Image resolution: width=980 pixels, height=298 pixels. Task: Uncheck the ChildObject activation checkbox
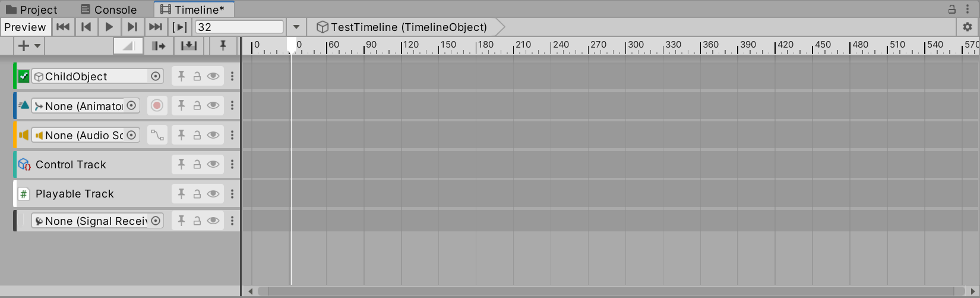(24, 76)
